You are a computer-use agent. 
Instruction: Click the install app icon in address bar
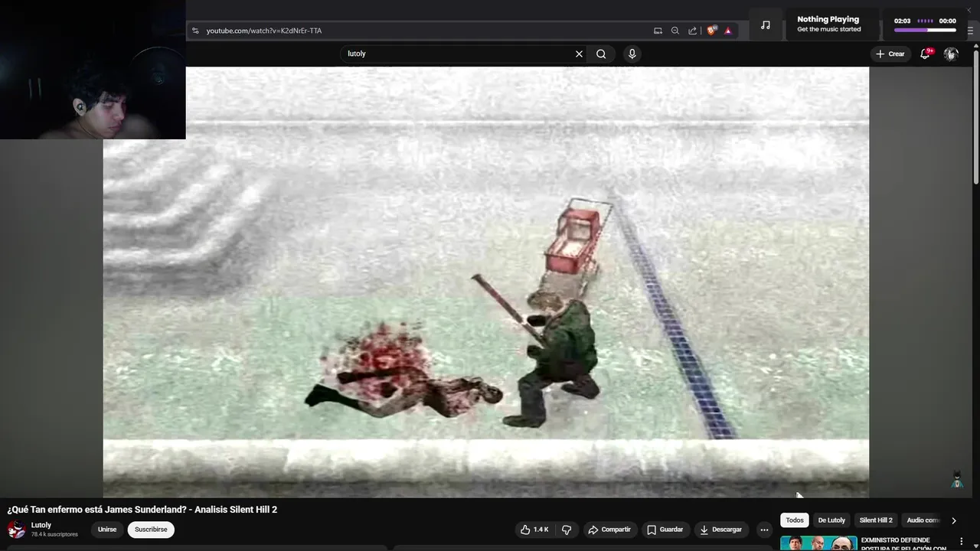coord(658,31)
